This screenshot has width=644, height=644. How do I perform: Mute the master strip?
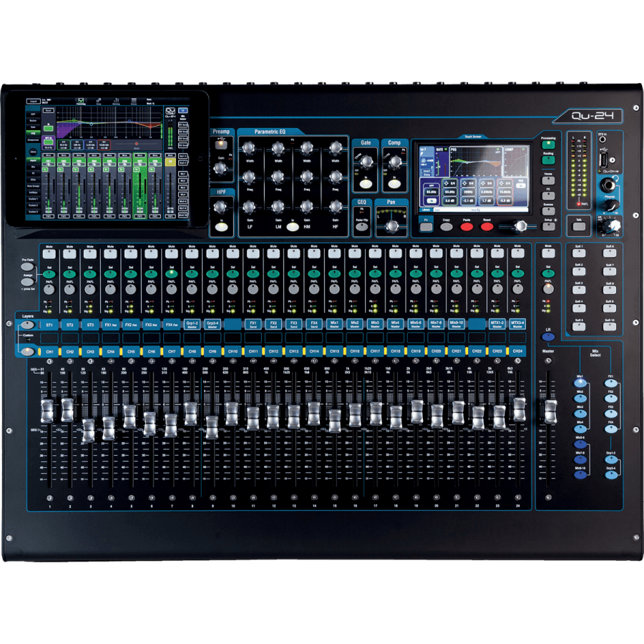[x=548, y=253]
